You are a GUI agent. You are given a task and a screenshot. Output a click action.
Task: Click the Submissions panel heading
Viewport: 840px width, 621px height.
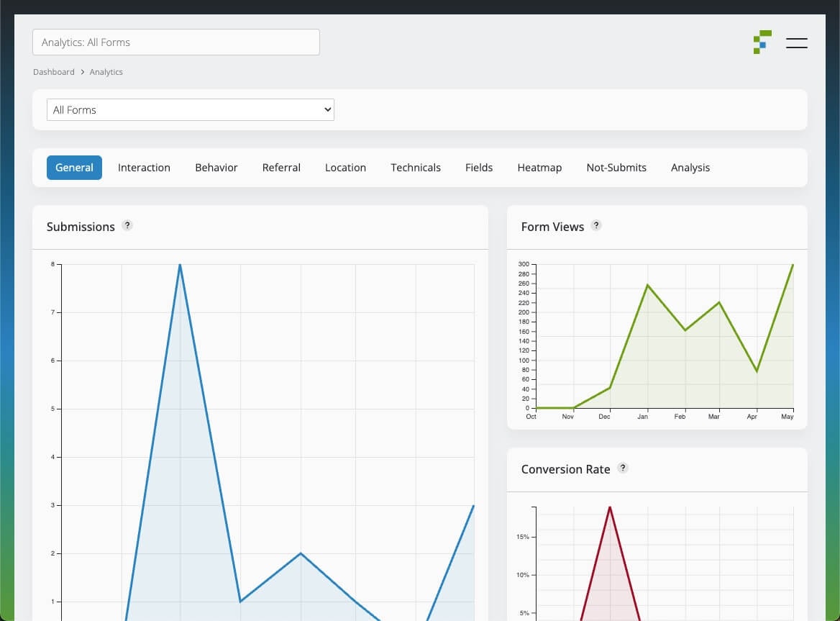coord(81,227)
